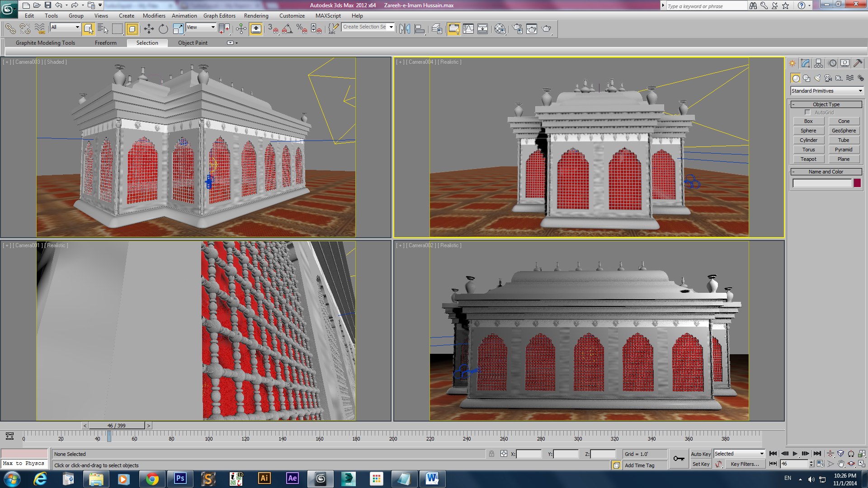Open the Modify panel tab
868x488 pixels.
(805, 63)
